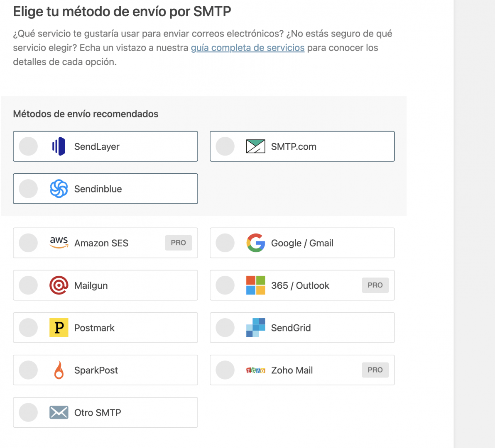Click the Sendinblue swirl logo
Screen dimensions: 495x448
pos(59,188)
